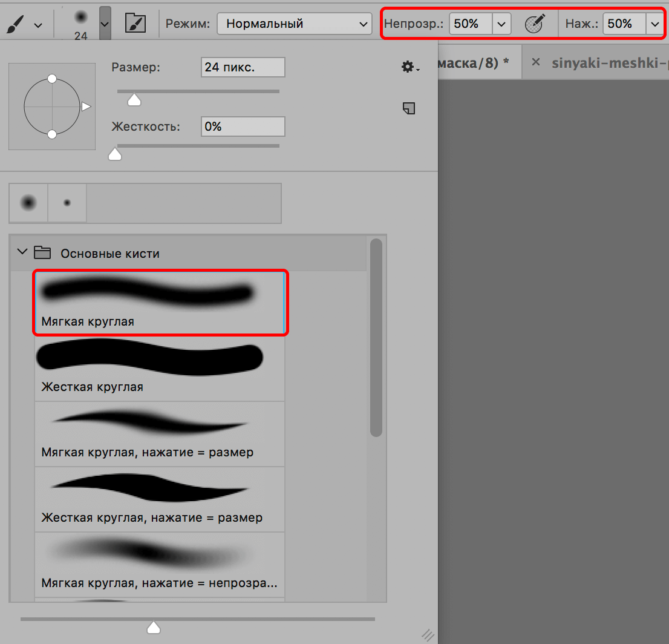Select the small recent brush thumbnail
This screenshot has height=644, width=669.
tap(67, 203)
